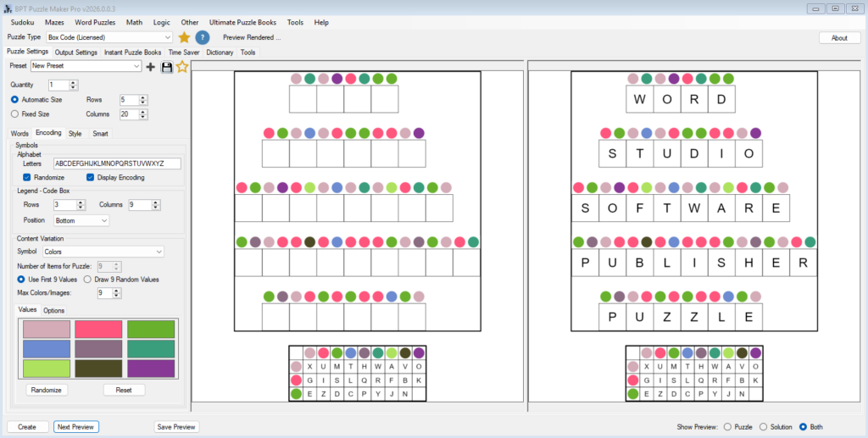This screenshot has width=868, height=438.
Task: Increase Quantity with the spinner up arrow
Action: pos(73,82)
